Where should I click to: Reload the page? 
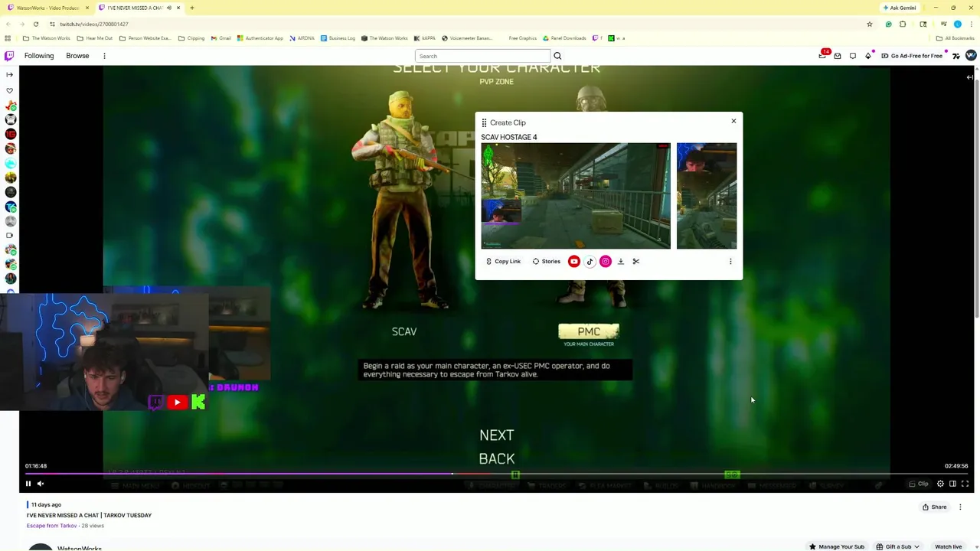[x=36, y=24]
